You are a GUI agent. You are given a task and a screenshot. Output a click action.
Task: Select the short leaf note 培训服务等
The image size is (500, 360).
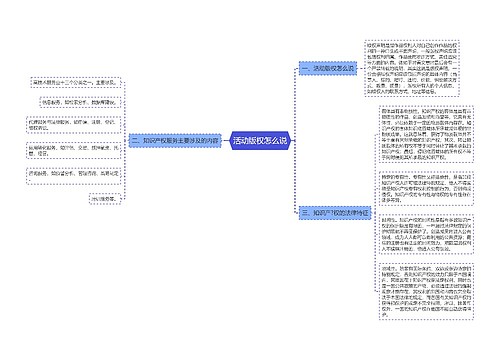(x=105, y=199)
